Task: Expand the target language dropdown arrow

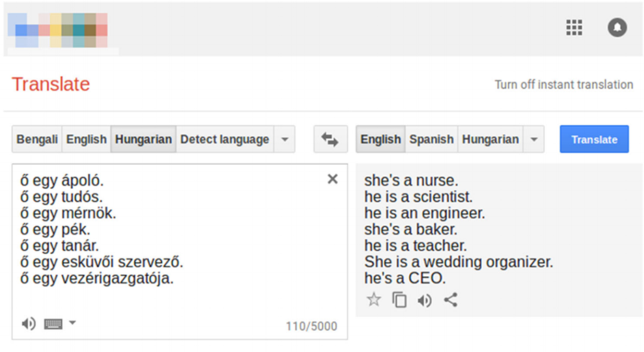Action: click(x=534, y=139)
